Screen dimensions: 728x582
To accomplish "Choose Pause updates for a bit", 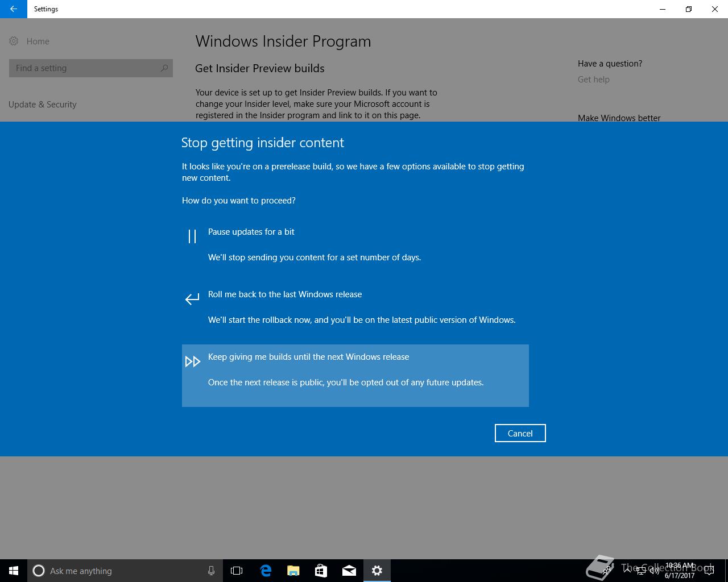I will click(355, 251).
